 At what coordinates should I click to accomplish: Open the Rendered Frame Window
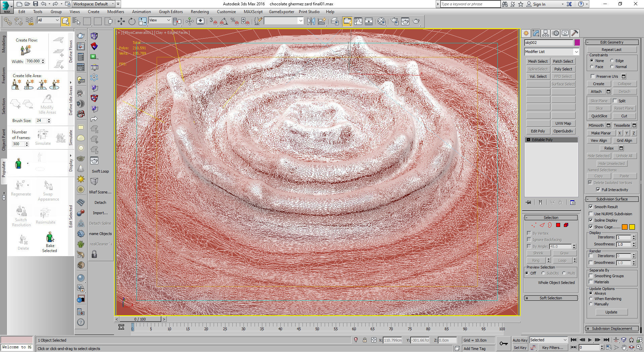coord(405,21)
